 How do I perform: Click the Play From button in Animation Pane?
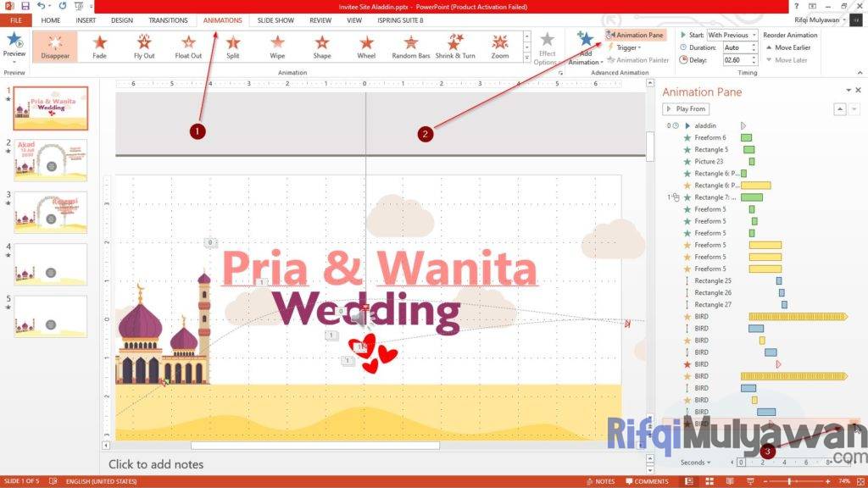686,108
